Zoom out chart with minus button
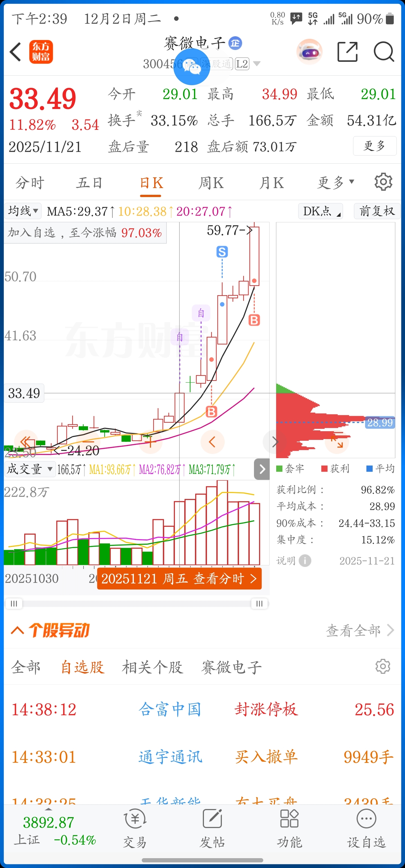Viewport: 405px width, 868px height. (88, 442)
